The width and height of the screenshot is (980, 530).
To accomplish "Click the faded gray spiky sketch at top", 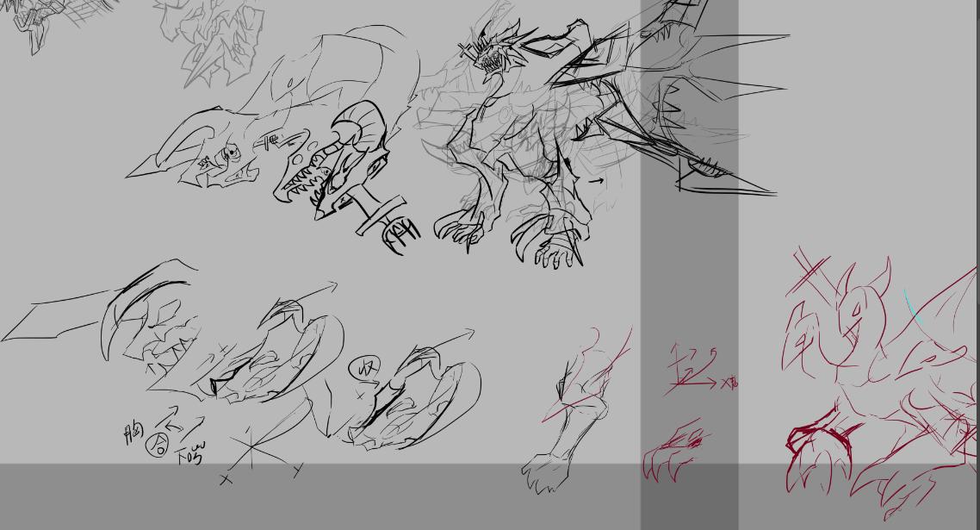I will point(211,39).
